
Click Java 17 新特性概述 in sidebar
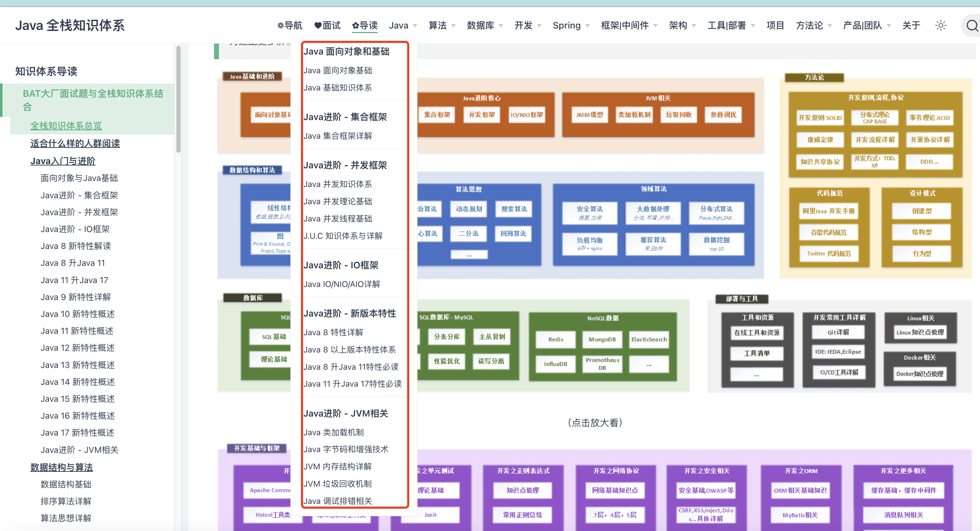(77, 432)
